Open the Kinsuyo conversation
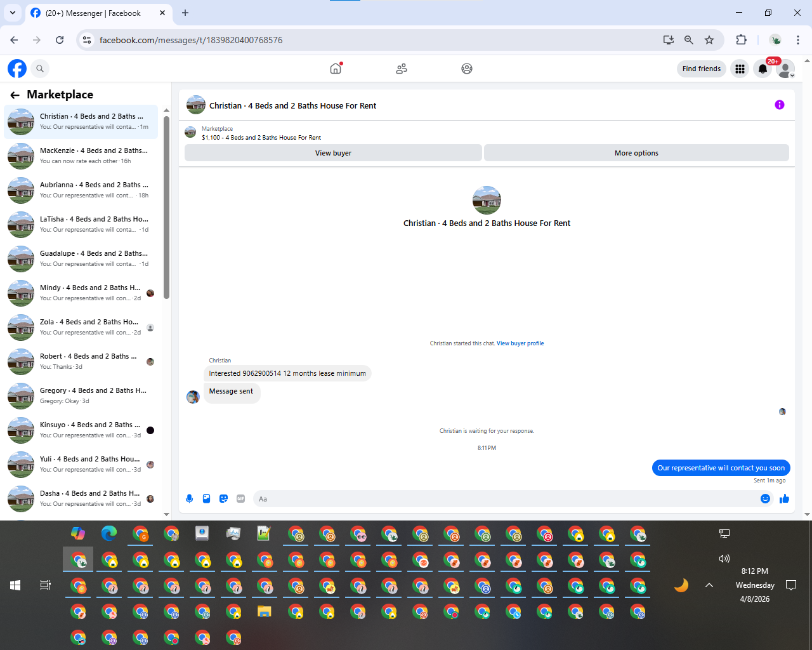Image resolution: width=812 pixels, height=650 pixels. click(81, 430)
